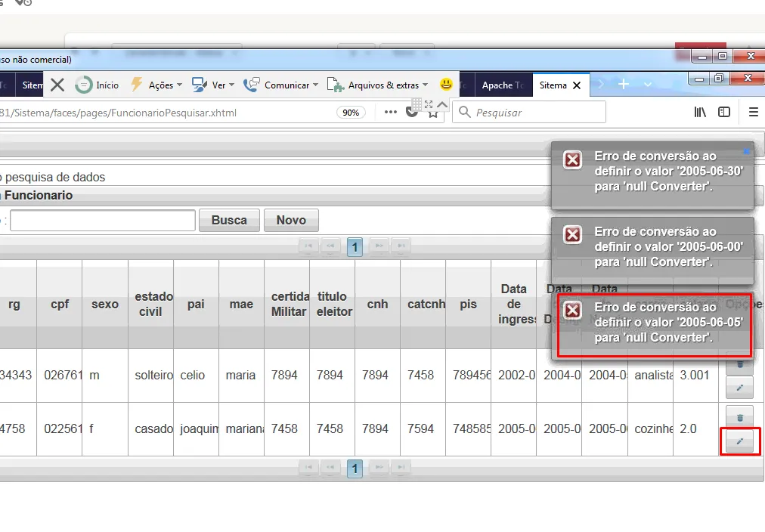Screen dimensions: 765x532
Task: Click the sexo column header
Action: pos(105,305)
